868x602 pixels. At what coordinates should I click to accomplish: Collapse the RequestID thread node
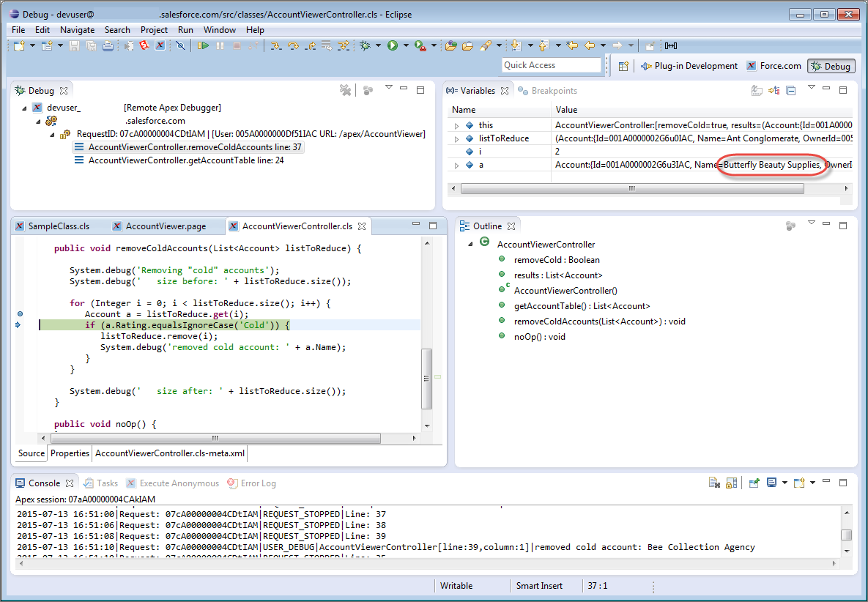(53, 135)
